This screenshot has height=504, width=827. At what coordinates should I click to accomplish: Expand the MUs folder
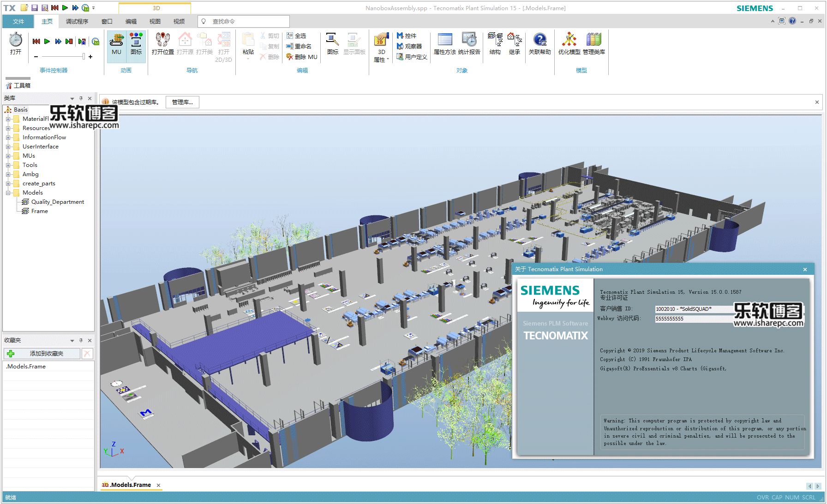point(8,156)
